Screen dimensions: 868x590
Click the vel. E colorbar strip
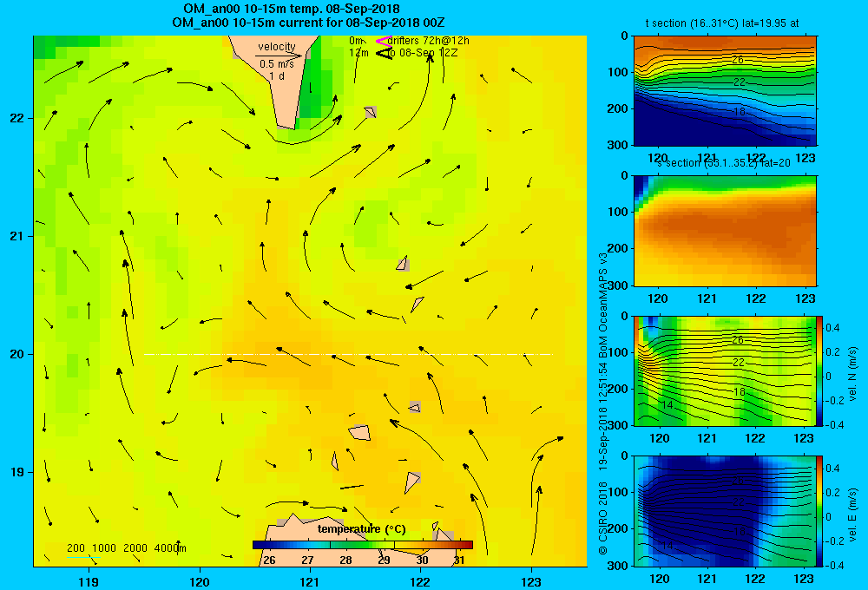coord(819,511)
